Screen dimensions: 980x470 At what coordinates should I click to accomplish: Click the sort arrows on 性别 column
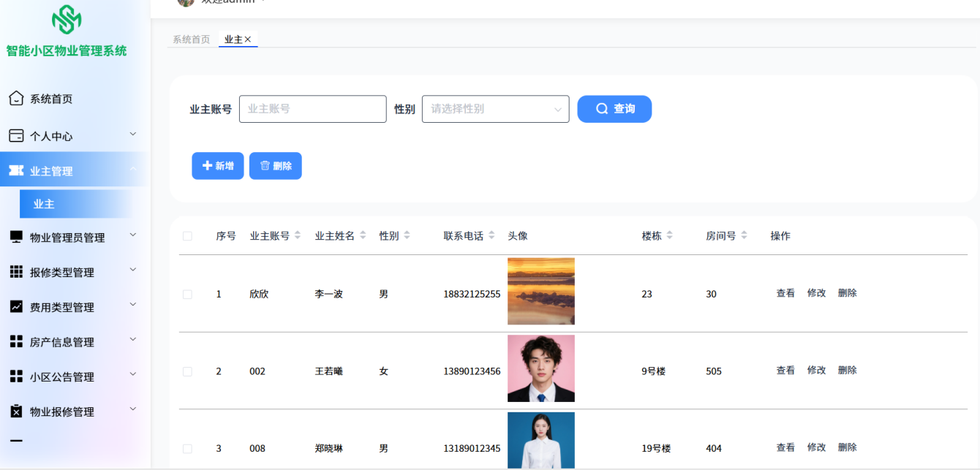[407, 235]
